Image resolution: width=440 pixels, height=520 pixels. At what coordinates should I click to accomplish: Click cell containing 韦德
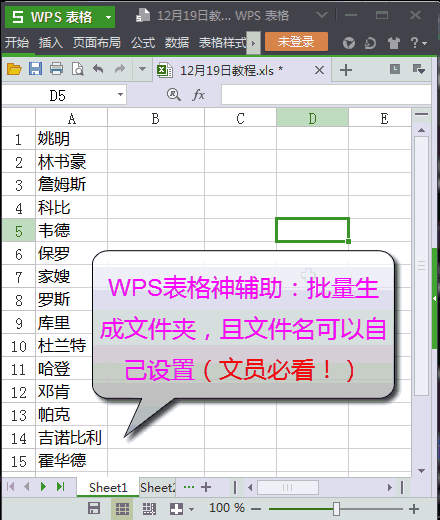pos(71,231)
